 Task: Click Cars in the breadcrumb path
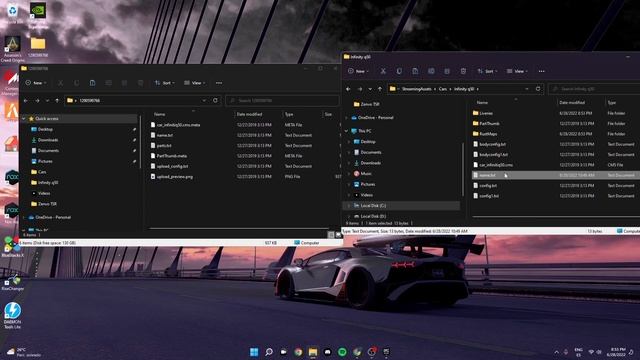[442, 89]
